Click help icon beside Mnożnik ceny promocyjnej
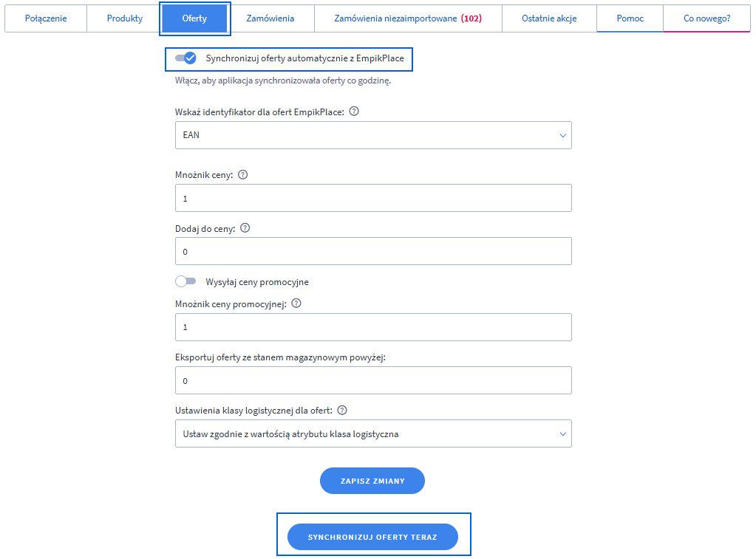 pyautogui.click(x=296, y=303)
